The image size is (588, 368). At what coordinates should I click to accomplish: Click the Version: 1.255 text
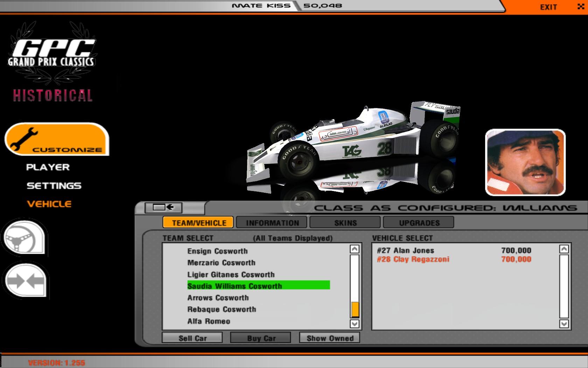(x=56, y=363)
